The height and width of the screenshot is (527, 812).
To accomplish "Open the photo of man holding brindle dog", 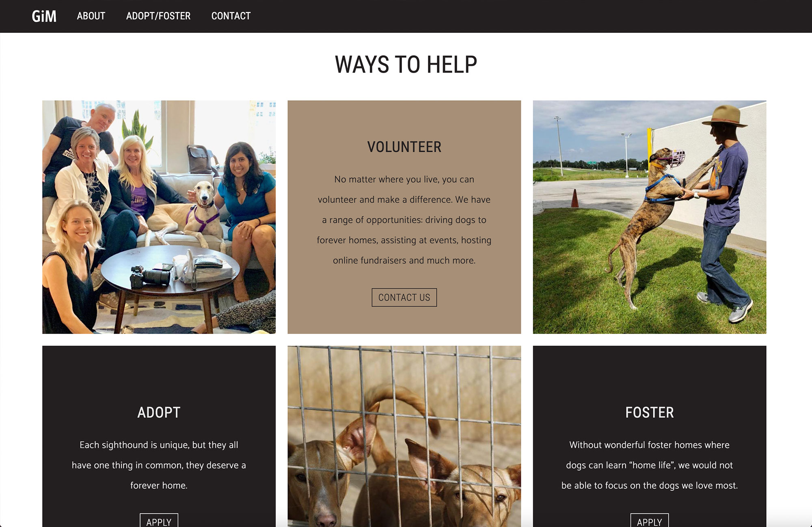I will click(650, 217).
